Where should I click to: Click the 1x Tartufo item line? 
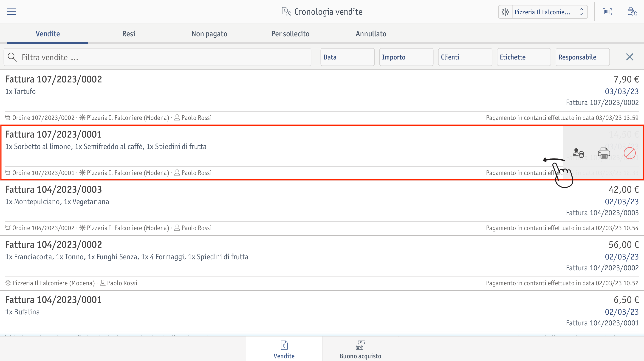20,91
